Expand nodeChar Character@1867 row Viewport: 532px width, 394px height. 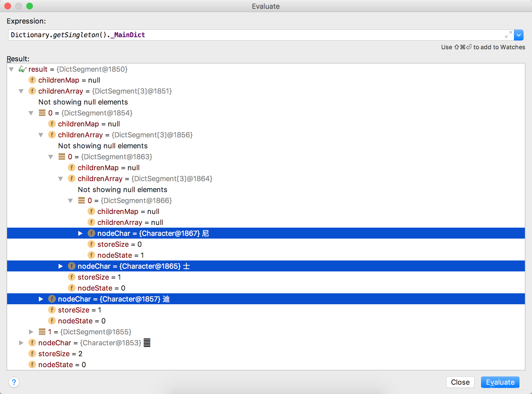coord(80,233)
